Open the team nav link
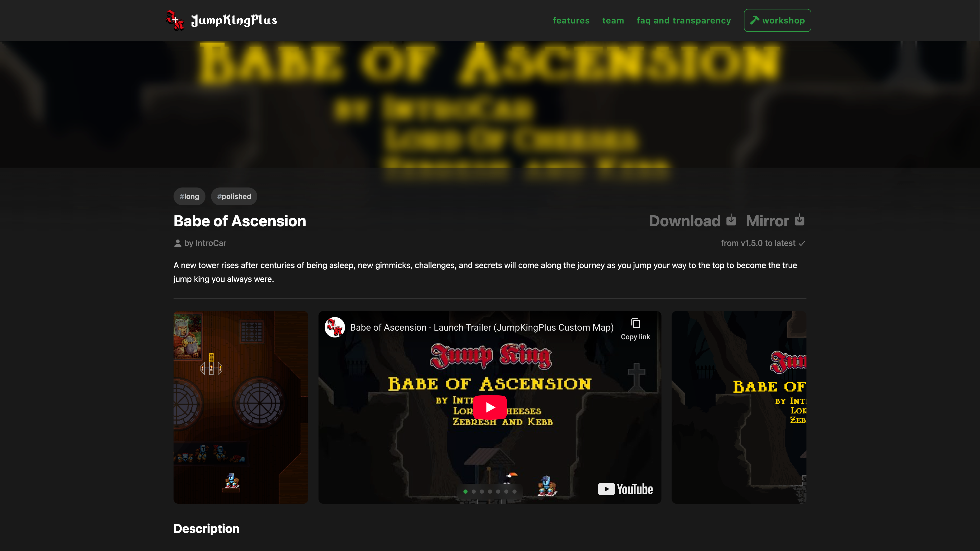The height and width of the screenshot is (551, 980). coord(613,20)
